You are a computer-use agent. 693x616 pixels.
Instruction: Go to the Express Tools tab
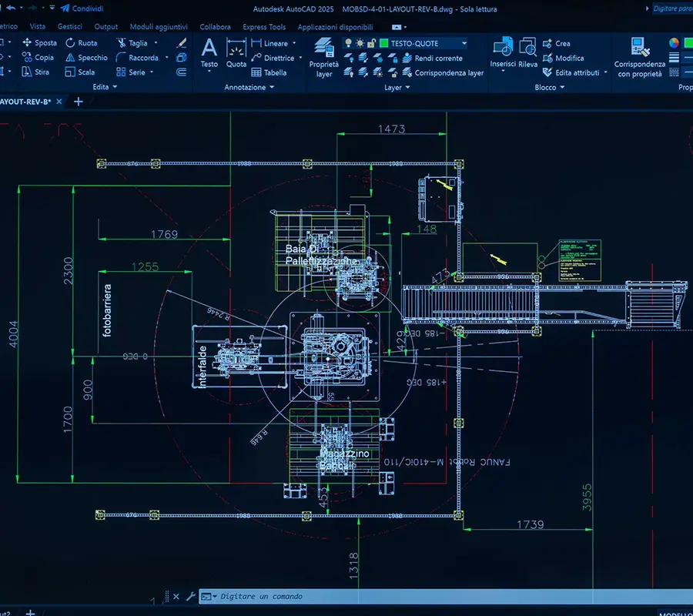(264, 27)
